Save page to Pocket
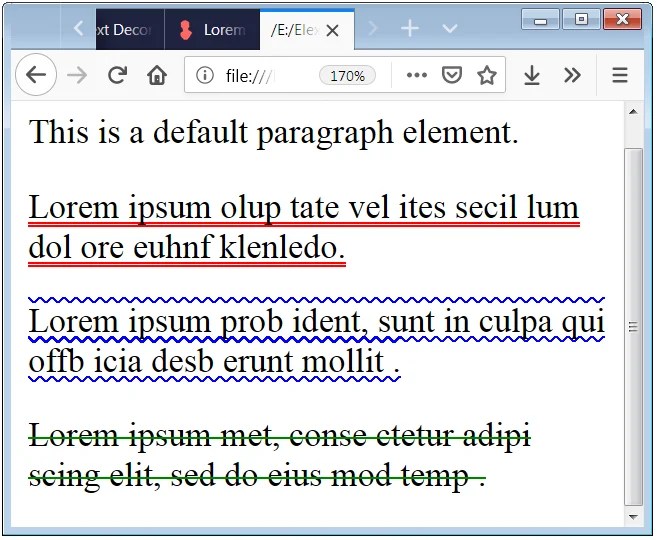 452,75
